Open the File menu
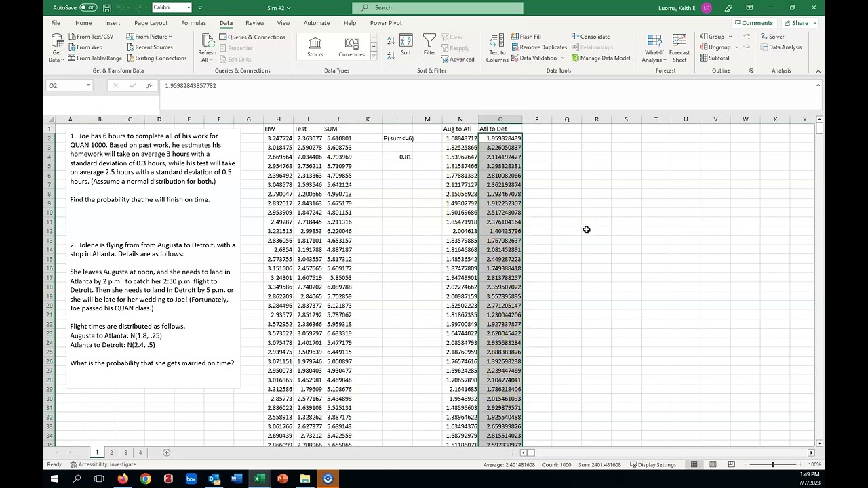The width and height of the screenshot is (868, 488). (56, 23)
